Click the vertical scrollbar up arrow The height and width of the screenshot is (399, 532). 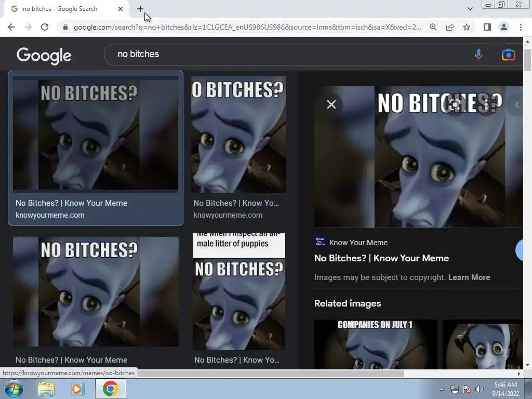coord(527,42)
